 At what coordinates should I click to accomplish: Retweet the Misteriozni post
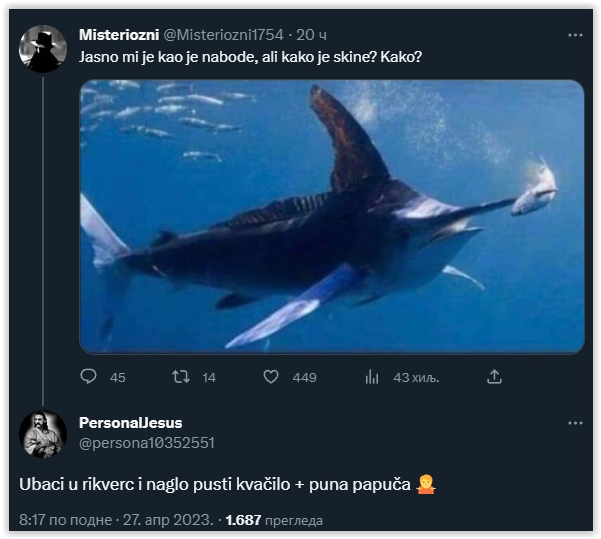181,377
